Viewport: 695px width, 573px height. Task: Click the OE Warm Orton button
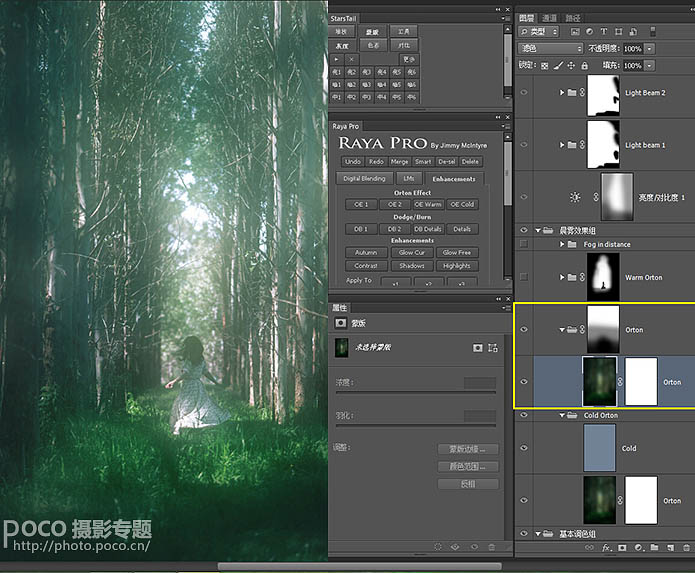coord(428,204)
